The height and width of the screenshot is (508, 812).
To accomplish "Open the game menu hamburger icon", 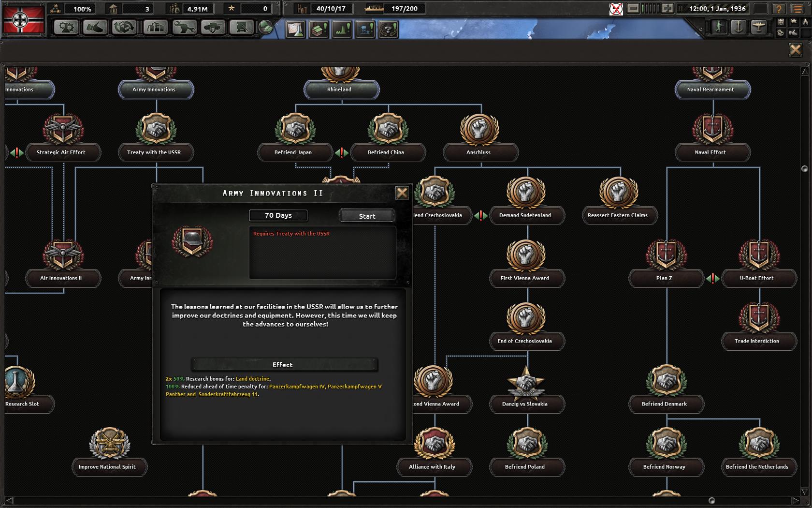I will point(797,9).
